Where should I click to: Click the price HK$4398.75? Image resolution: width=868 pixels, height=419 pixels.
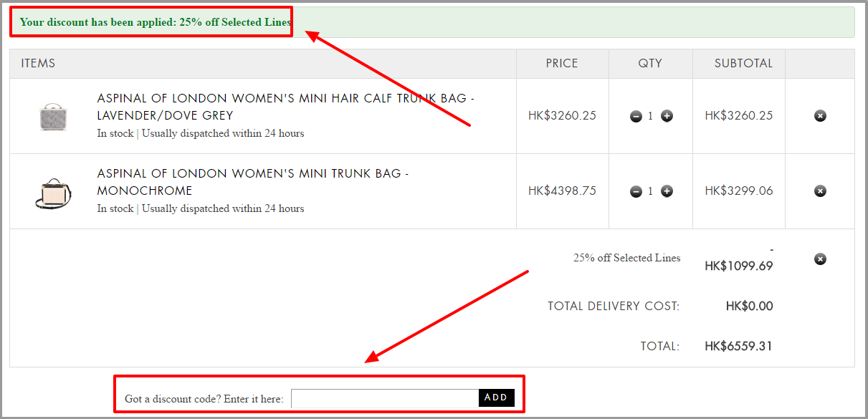click(562, 191)
